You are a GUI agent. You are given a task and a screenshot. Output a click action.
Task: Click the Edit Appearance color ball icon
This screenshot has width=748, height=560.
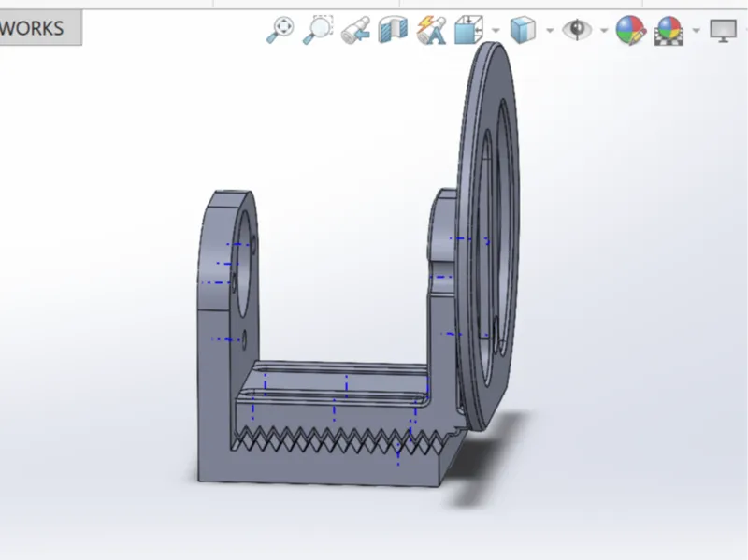[630, 30]
